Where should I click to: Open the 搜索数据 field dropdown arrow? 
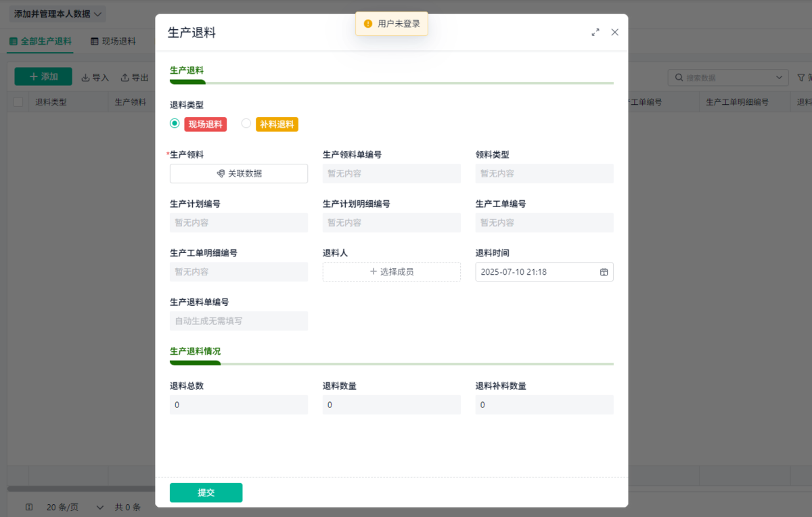coord(780,78)
